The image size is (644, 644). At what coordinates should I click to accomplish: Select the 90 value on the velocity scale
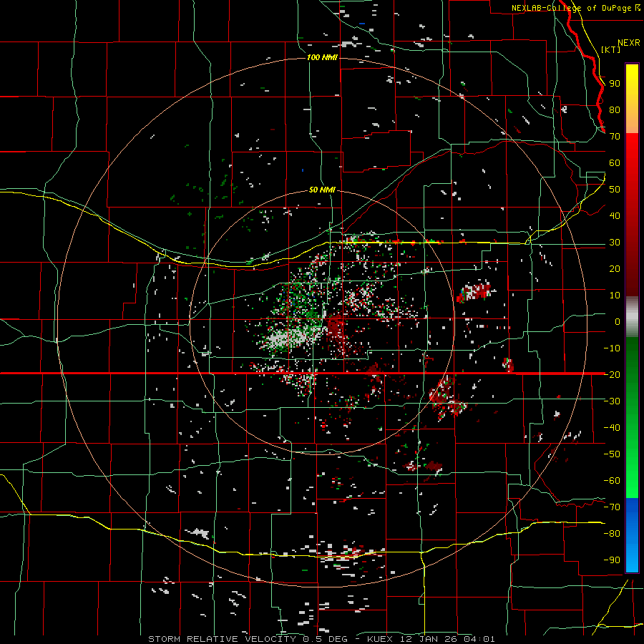tap(615, 84)
